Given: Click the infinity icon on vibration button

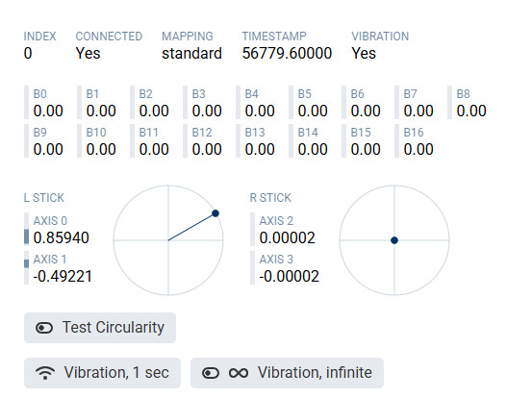Looking at the screenshot, I should [239, 373].
